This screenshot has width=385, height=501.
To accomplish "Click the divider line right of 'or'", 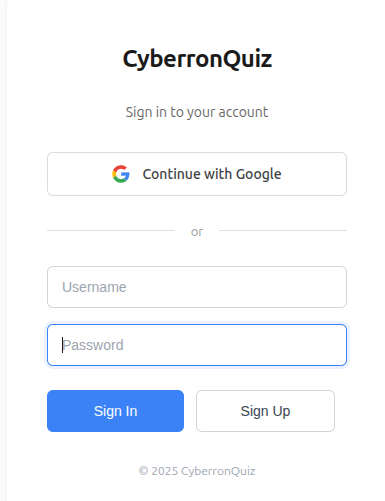I will (283, 230).
